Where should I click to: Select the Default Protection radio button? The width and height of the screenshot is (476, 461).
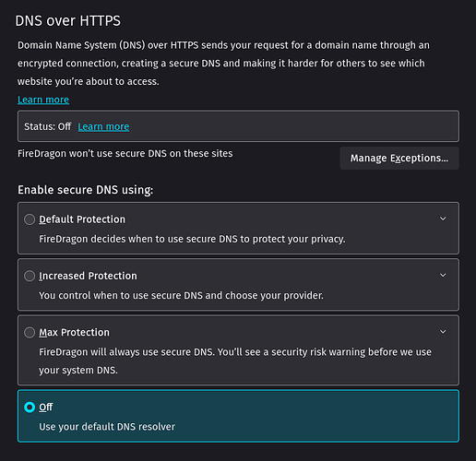(30, 219)
